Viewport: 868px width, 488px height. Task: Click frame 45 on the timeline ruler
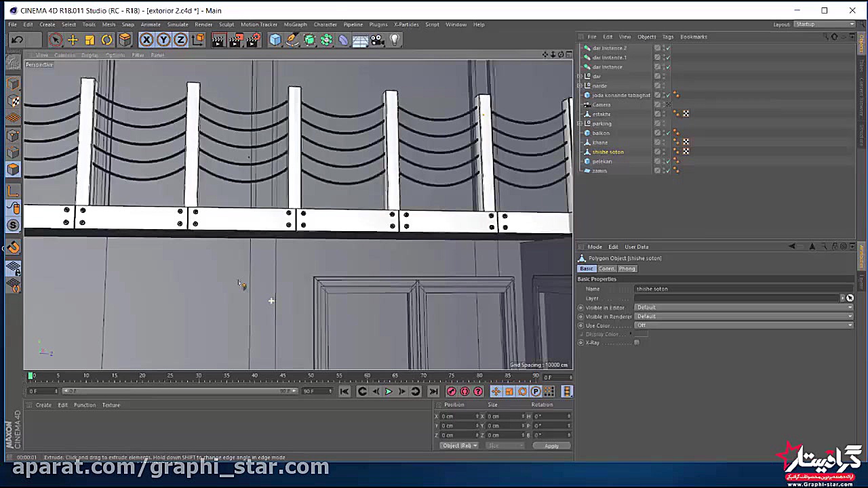[x=283, y=375]
